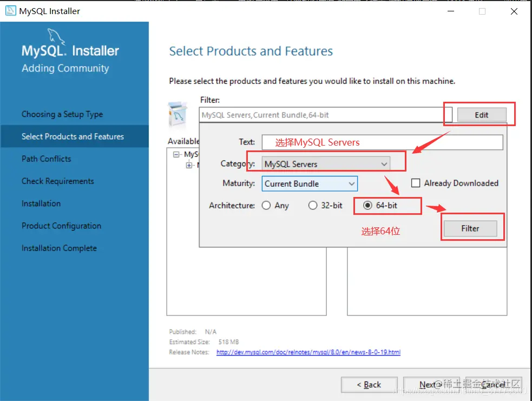Go to the Installation Complete step
Screen dimensions: 532x401
click(x=59, y=248)
